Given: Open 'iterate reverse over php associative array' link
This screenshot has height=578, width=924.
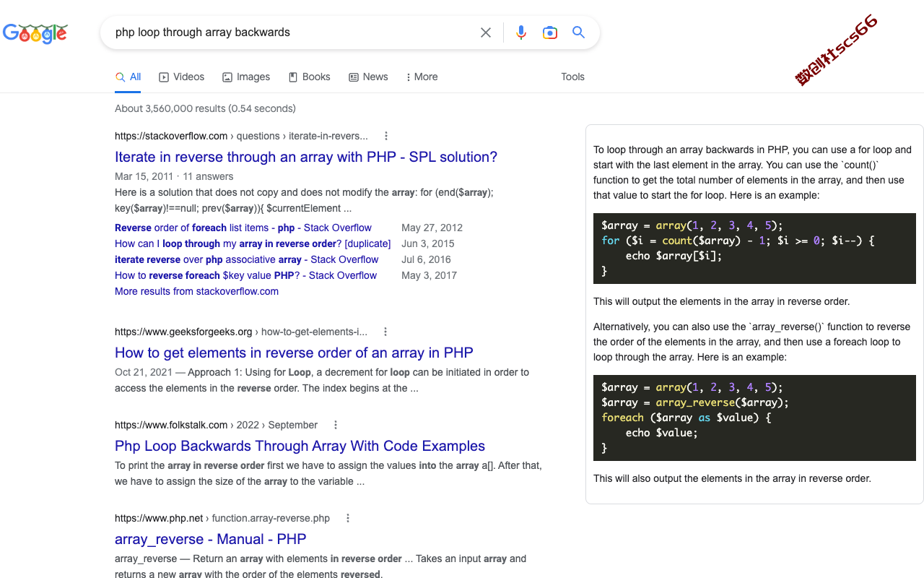Looking at the screenshot, I should click(x=246, y=259).
